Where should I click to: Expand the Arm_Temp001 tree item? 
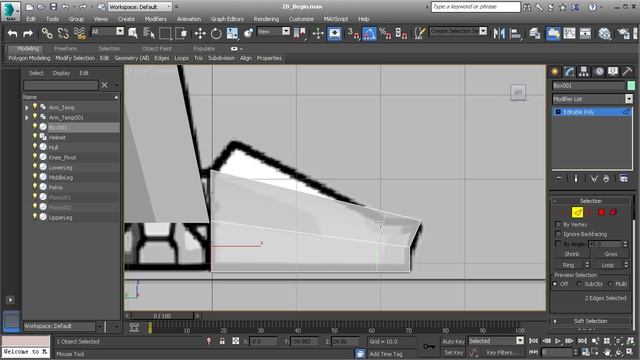tap(27, 118)
